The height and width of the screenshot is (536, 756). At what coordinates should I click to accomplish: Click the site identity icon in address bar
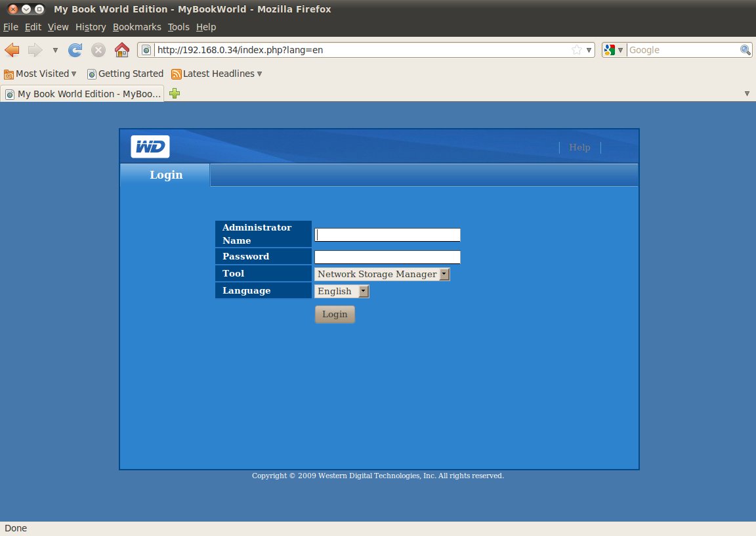(x=146, y=50)
